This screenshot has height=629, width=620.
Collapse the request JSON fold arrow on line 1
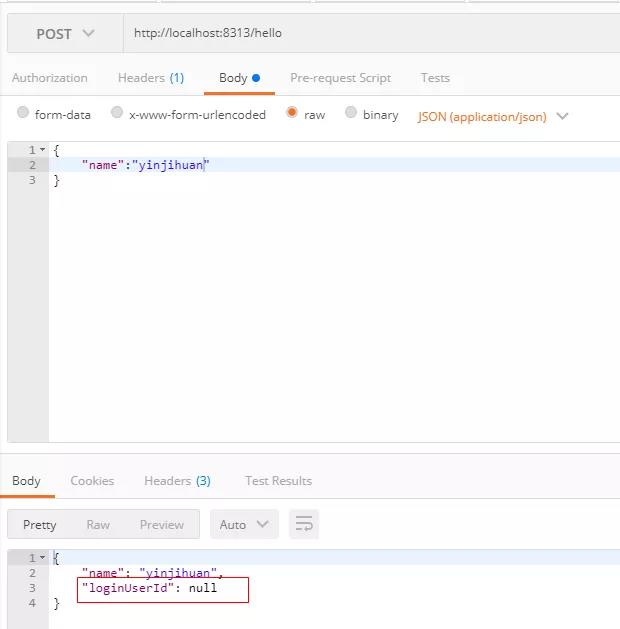[43, 150]
